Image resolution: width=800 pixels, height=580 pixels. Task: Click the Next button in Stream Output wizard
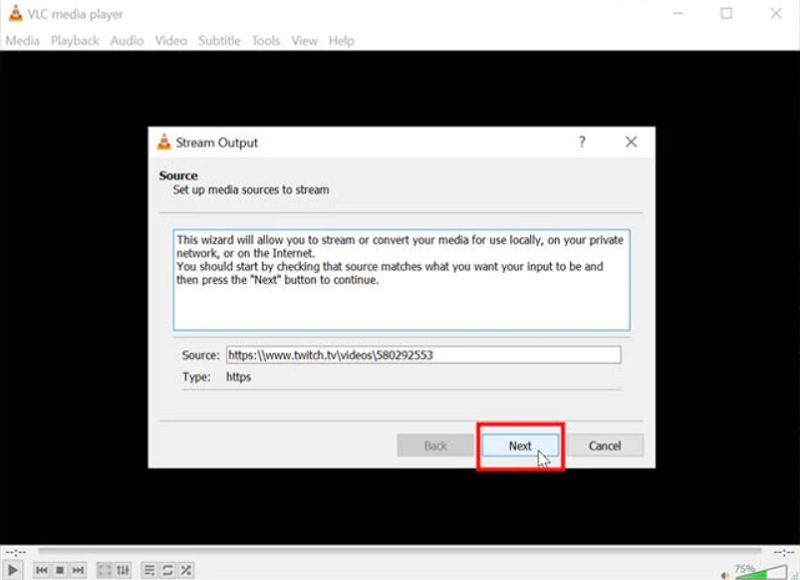520,446
